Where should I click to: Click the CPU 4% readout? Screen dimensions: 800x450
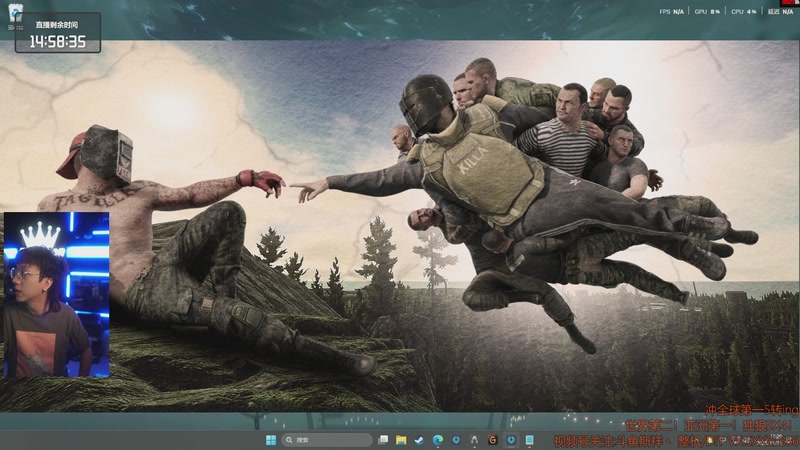pyautogui.click(x=744, y=12)
